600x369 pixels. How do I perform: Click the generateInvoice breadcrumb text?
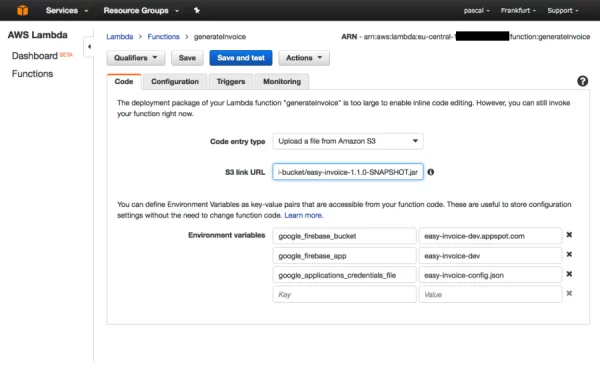pos(220,37)
